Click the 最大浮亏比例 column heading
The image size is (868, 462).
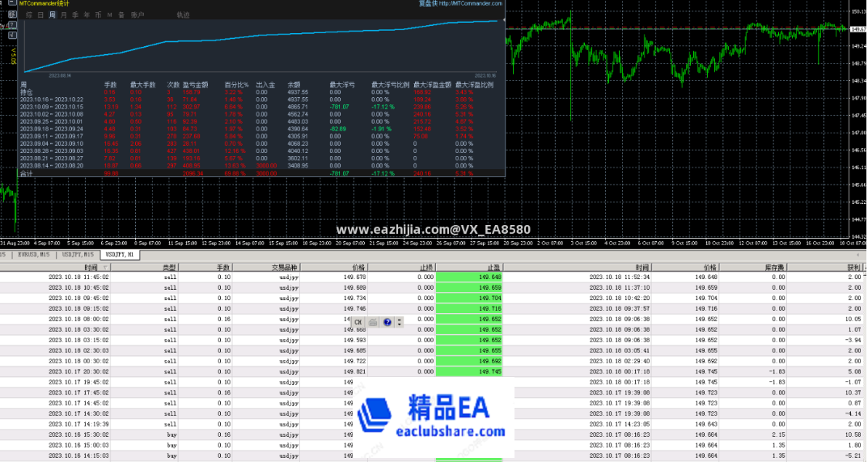point(390,85)
